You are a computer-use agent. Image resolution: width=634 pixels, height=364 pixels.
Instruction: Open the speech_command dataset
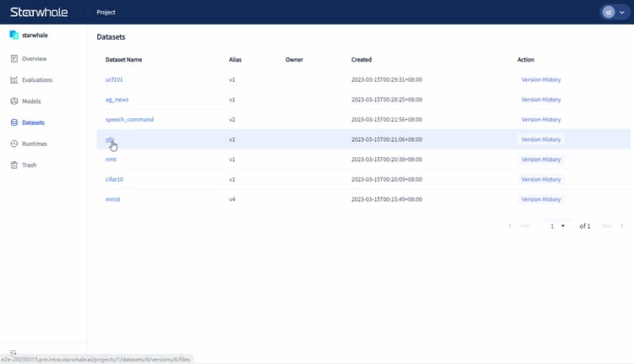129,119
